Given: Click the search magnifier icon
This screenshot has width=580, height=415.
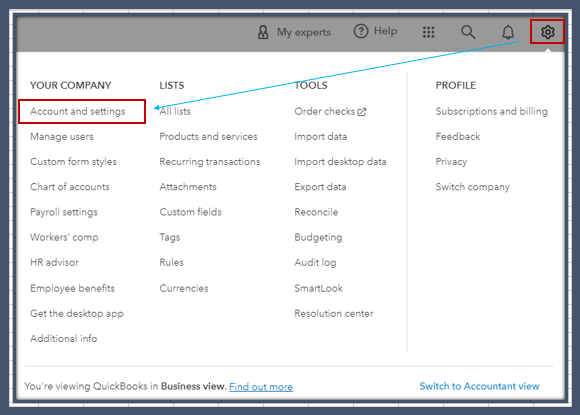Looking at the screenshot, I should pos(468,32).
